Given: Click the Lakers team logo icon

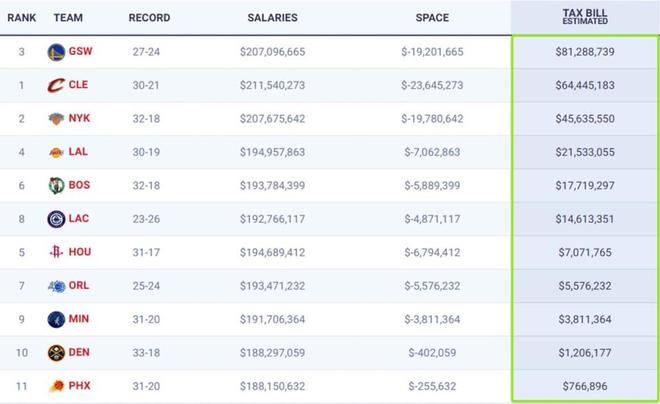Looking at the screenshot, I should [55, 152].
